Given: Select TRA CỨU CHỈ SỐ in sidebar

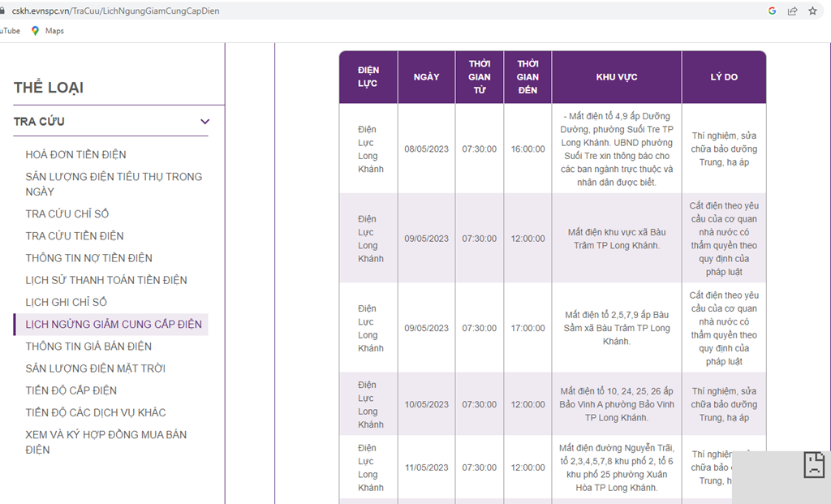Looking at the screenshot, I should click(x=67, y=213).
